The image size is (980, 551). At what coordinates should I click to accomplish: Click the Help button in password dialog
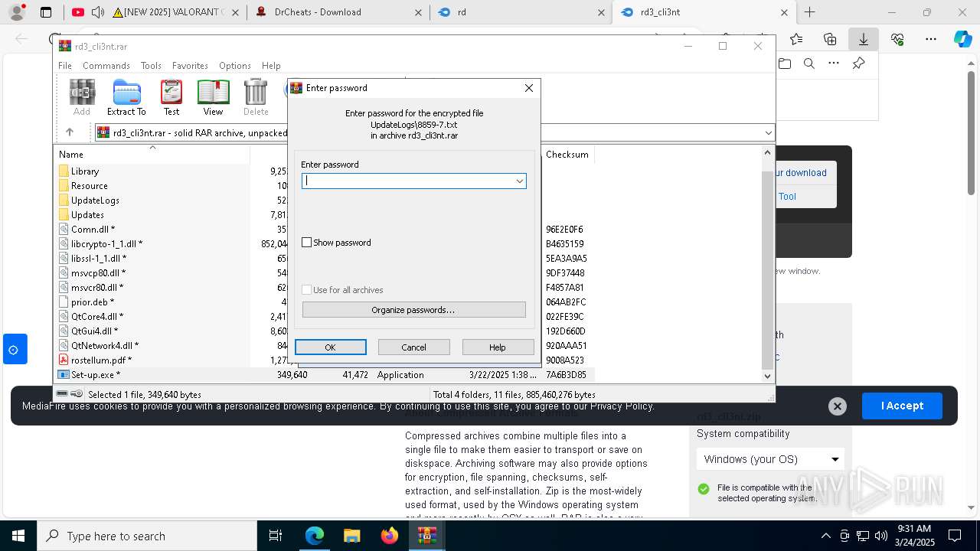coord(498,347)
